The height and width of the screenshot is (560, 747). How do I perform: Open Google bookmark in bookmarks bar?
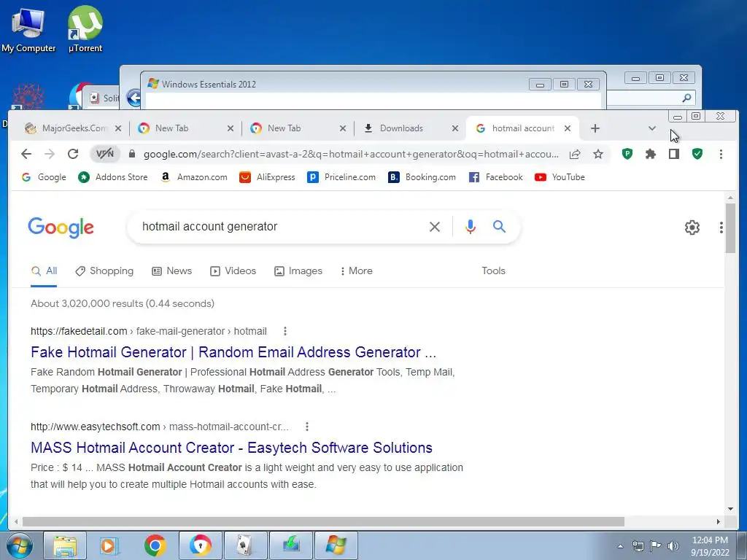coord(44,177)
